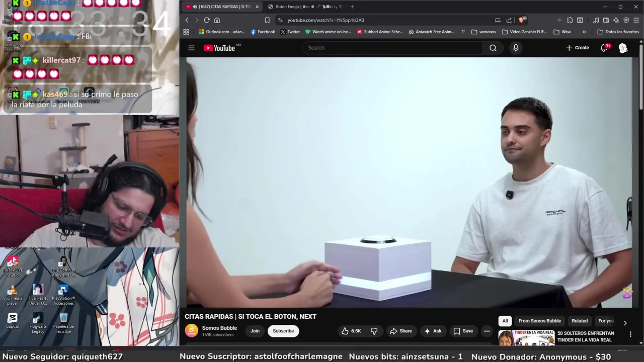The width and height of the screenshot is (644, 362).
Task: Open the Facebook bookmark
Action: pos(263,32)
